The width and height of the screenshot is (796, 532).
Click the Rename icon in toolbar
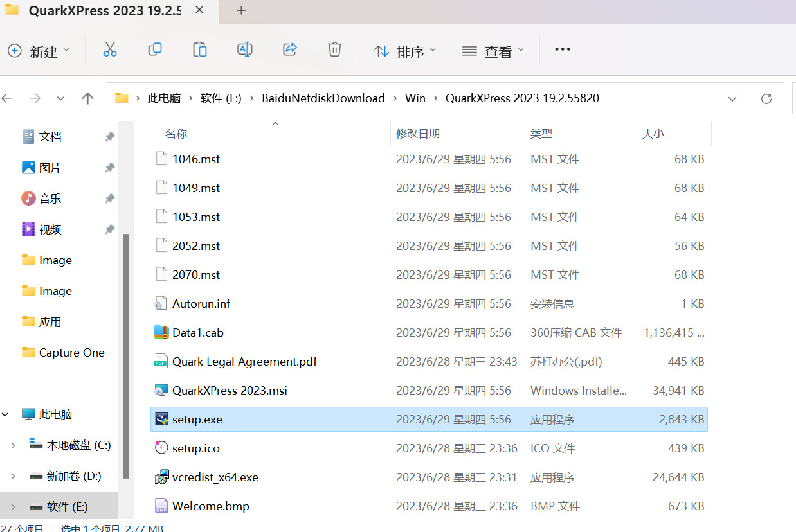(x=245, y=50)
